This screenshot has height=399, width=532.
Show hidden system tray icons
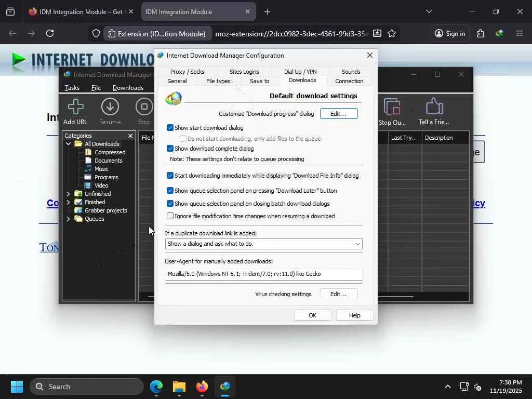point(448,387)
